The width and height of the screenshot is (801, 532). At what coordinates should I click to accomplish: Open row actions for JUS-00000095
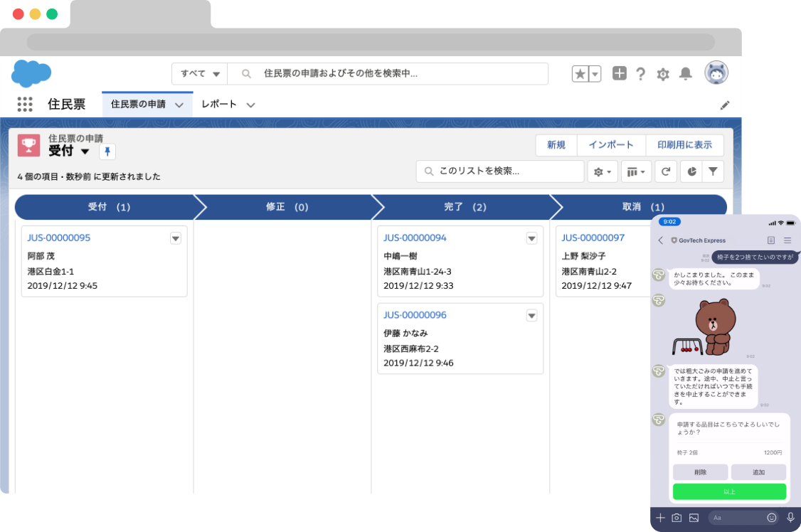(x=176, y=238)
